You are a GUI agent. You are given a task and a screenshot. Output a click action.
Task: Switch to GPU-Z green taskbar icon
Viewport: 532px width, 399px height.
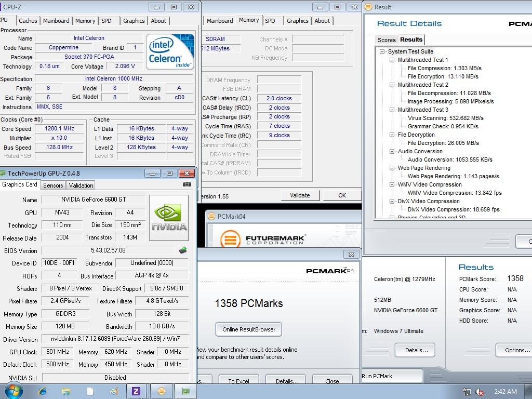(185, 391)
